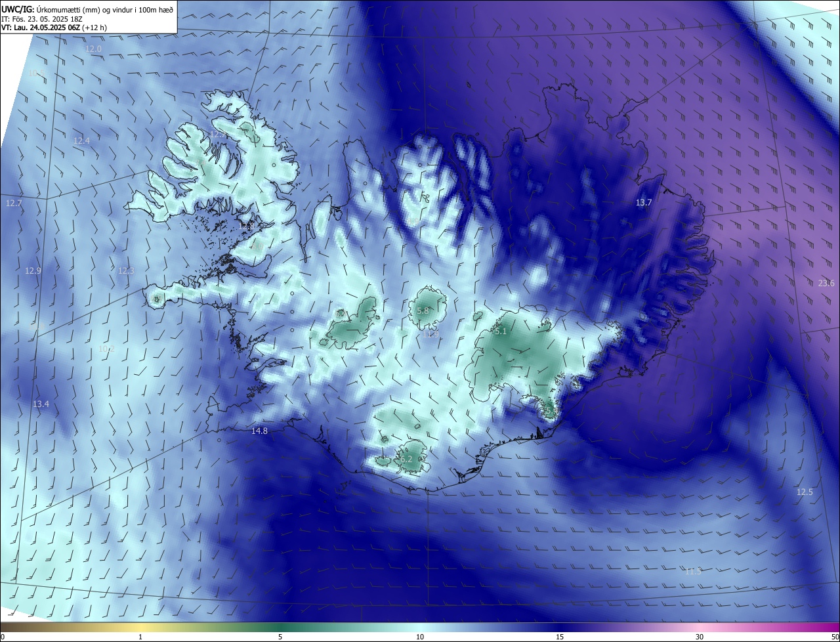Click the colorbar tick label 50

tap(835, 637)
